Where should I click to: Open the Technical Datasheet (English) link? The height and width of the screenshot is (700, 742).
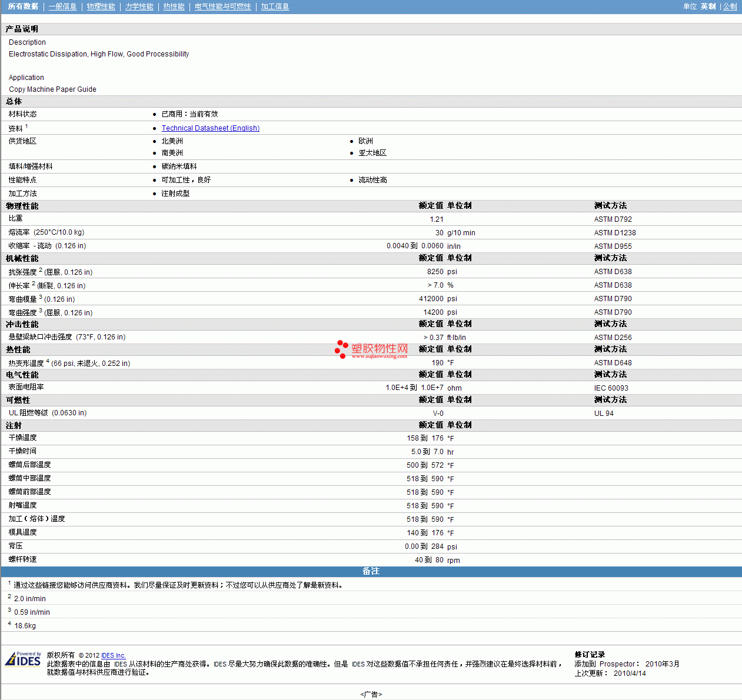click(x=210, y=128)
